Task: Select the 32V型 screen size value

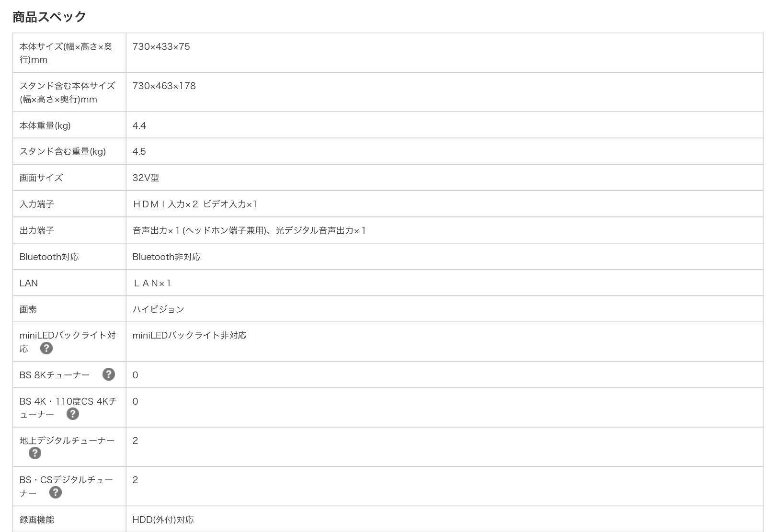Action: (x=146, y=178)
